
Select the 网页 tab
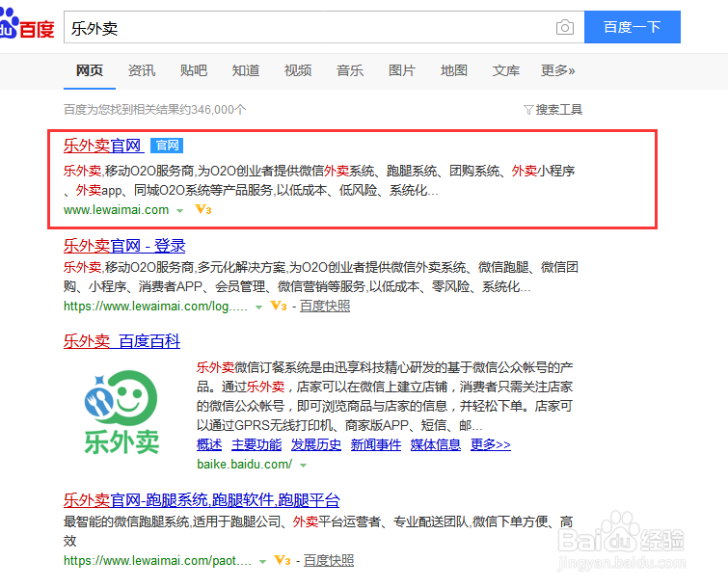(90, 70)
